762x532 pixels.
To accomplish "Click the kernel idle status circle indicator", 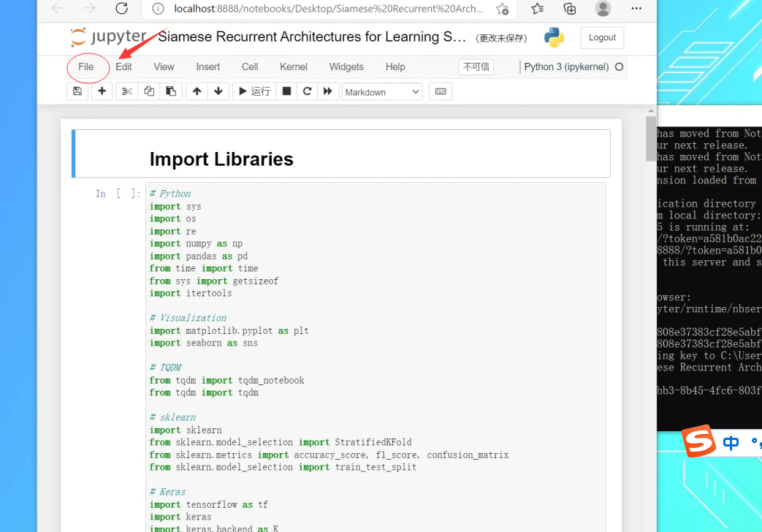I will pyautogui.click(x=619, y=67).
